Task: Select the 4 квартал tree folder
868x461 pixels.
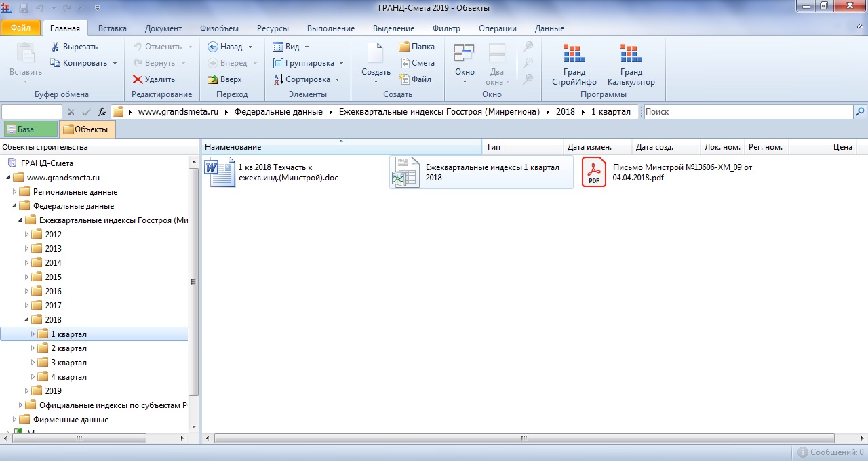Action: 68,376
